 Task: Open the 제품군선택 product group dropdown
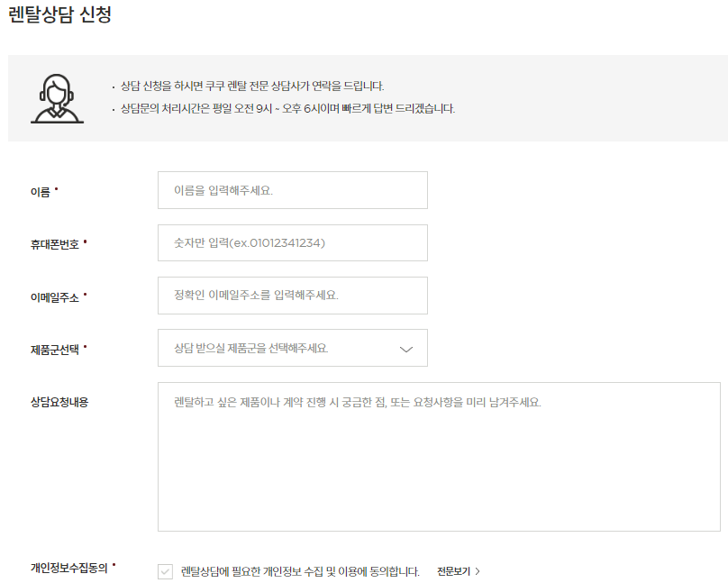293,348
